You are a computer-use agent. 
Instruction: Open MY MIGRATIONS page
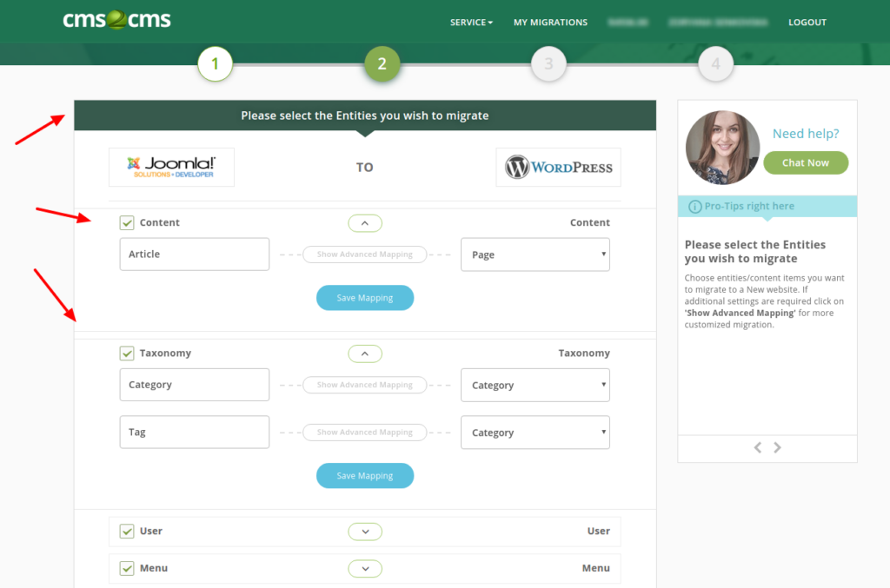click(550, 22)
